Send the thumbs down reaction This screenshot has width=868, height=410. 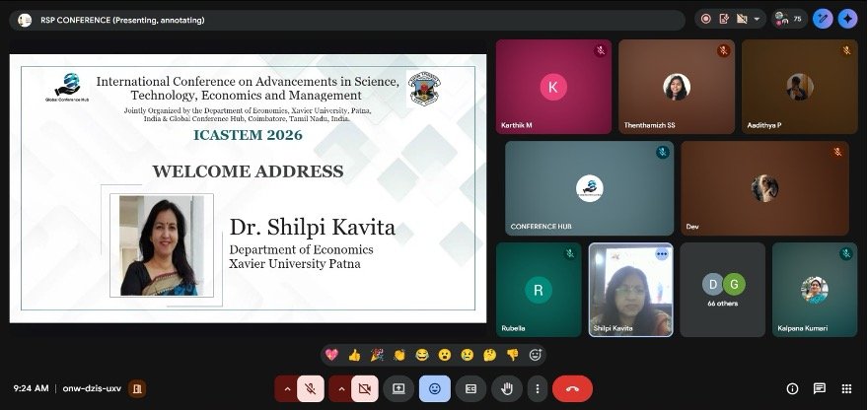pyautogui.click(x=513, y=355)
